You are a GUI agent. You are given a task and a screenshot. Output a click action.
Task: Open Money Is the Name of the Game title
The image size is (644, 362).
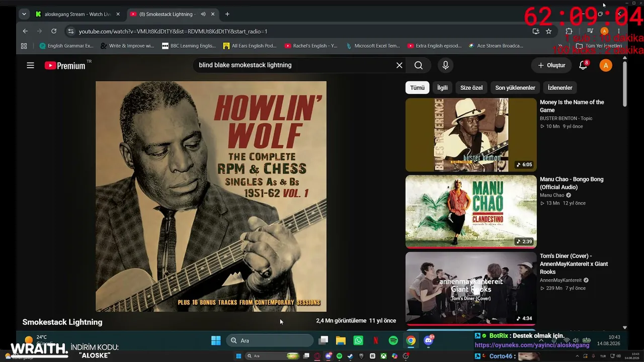(x=572, y=106)
